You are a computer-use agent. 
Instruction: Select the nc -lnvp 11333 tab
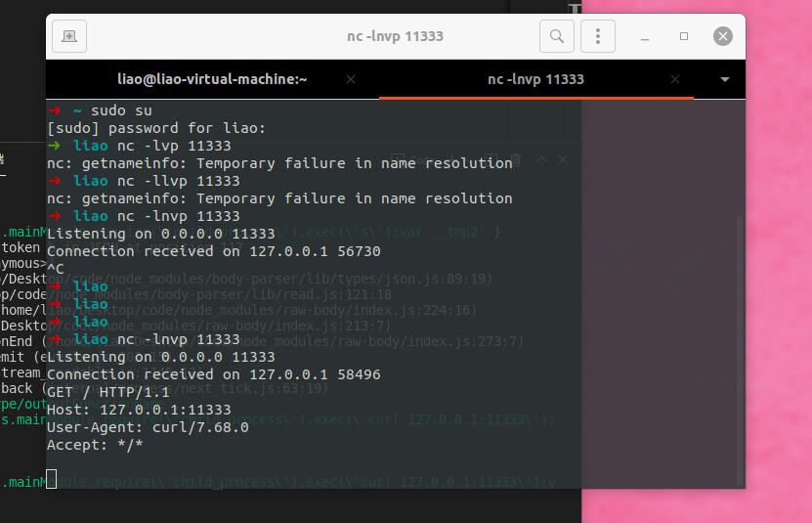click(x=536, y=79)
